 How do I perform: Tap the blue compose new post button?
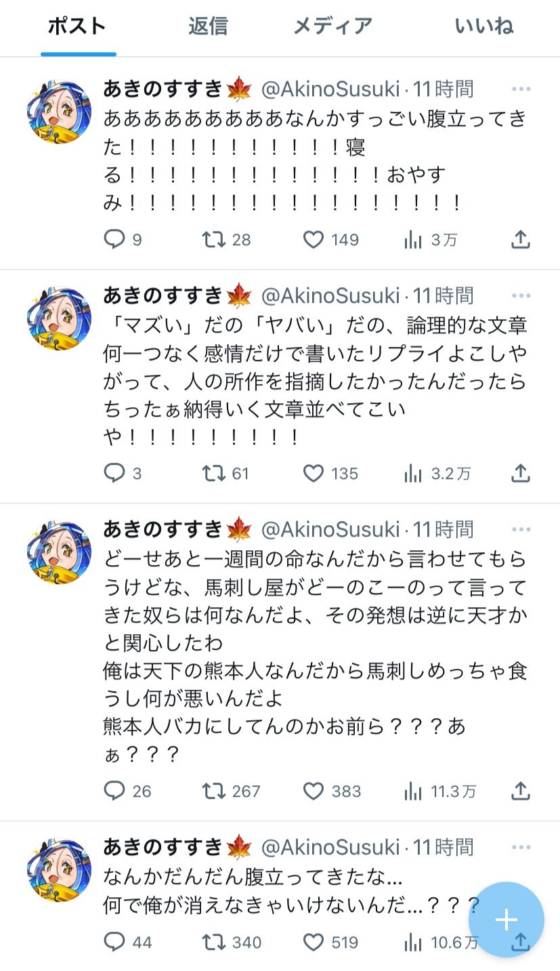[x=506, y=920]
